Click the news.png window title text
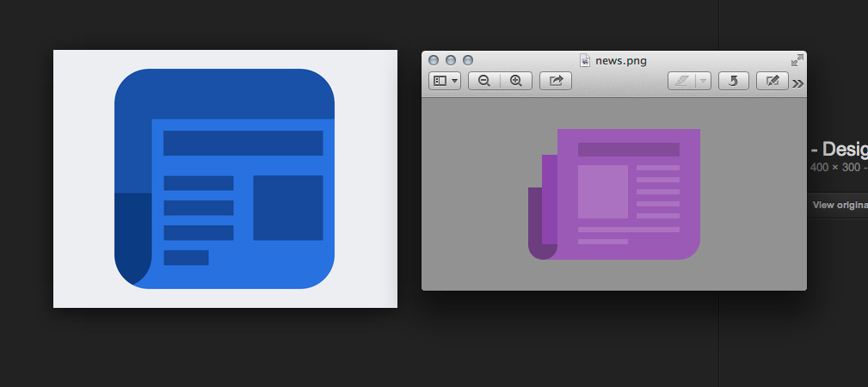The height and width of the screenshot is (387, 868). click(x=619, y=60)
